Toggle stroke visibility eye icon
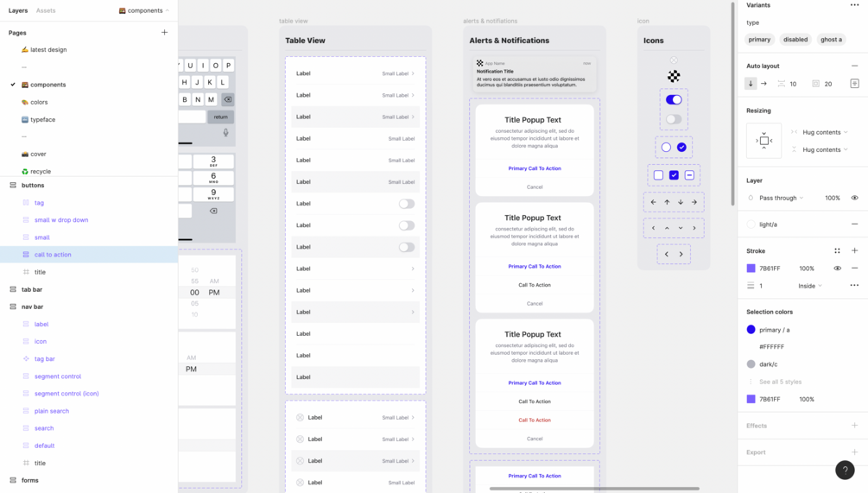 pos(837,269)
